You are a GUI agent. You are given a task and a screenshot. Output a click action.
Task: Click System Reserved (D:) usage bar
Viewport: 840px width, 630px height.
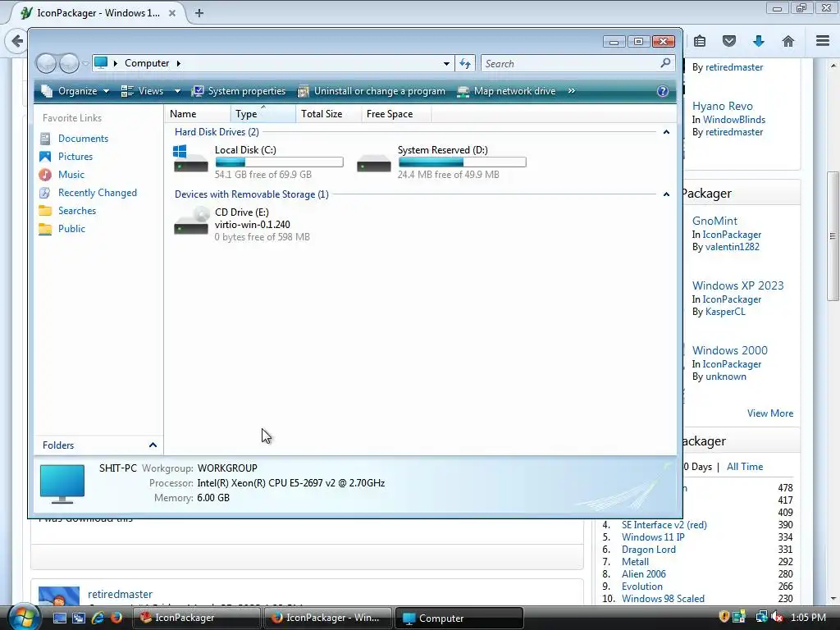pyautogui.click(x=463, y=162)
